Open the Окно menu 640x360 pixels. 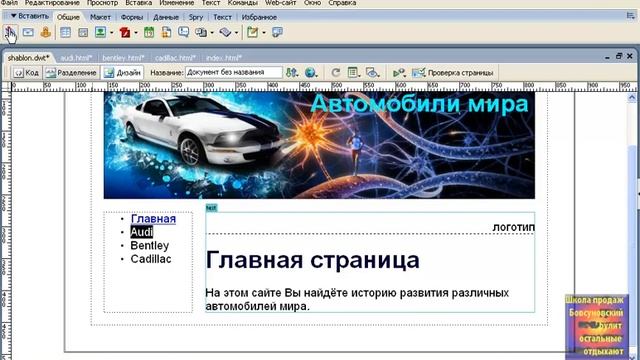312,3
